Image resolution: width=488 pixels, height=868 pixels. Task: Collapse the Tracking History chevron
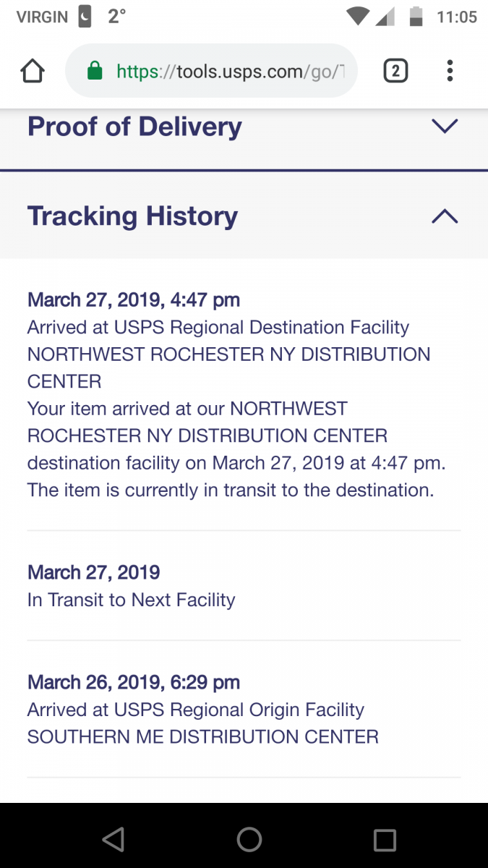(444, 216)
